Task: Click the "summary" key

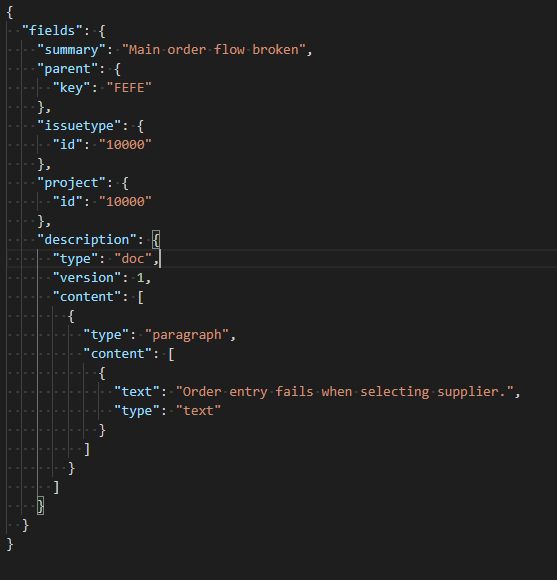Action: tap(71, 50)
